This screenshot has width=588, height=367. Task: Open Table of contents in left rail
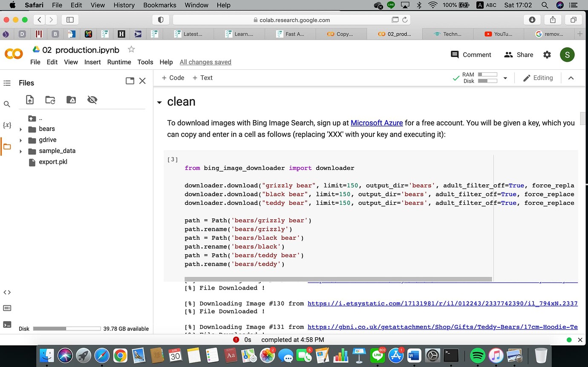click(x=7, y=83)
